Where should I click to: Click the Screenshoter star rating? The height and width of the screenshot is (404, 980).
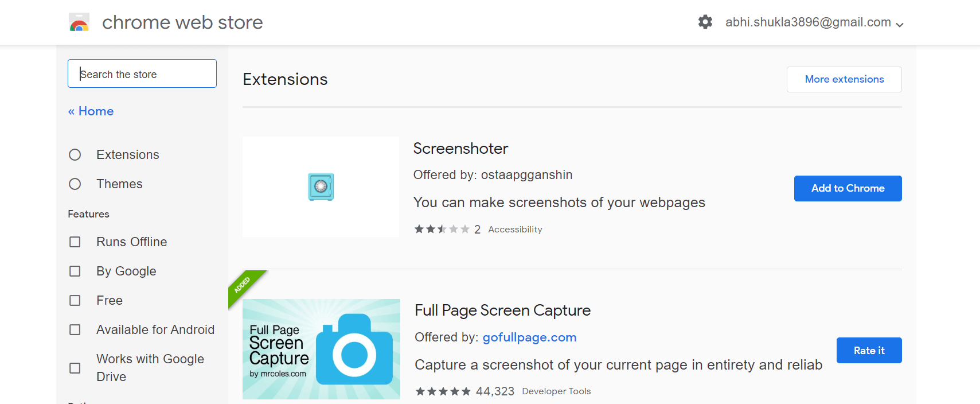coord(442,229)
